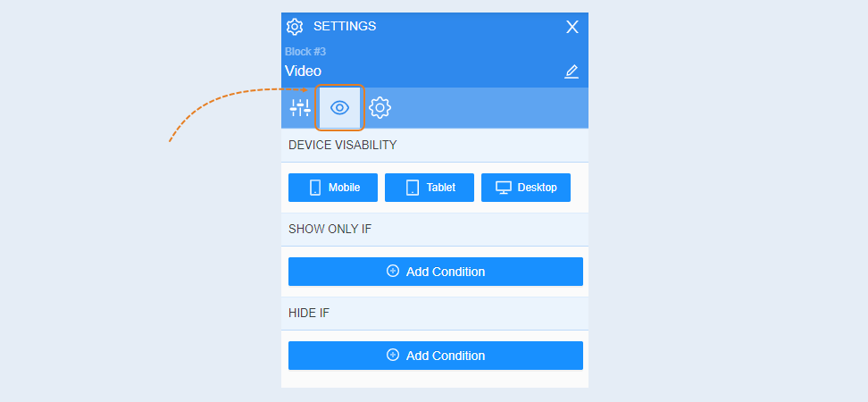
Task: Switch to the gear advanced settings tab
Action: pyautogui.click(x=380, y=107)
